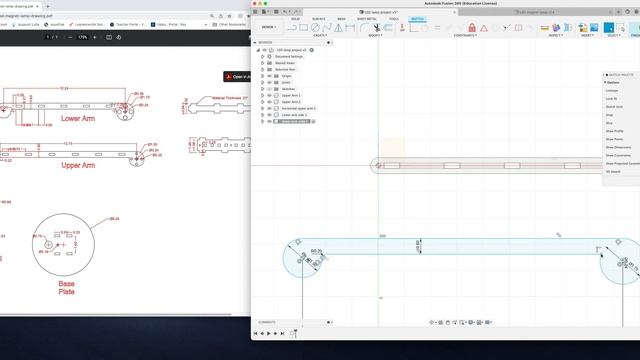The height and width of the screenshot is (360, 640).
Task: Open the Other Bookmarks folder in Chrome
Action: coord(229,24)
